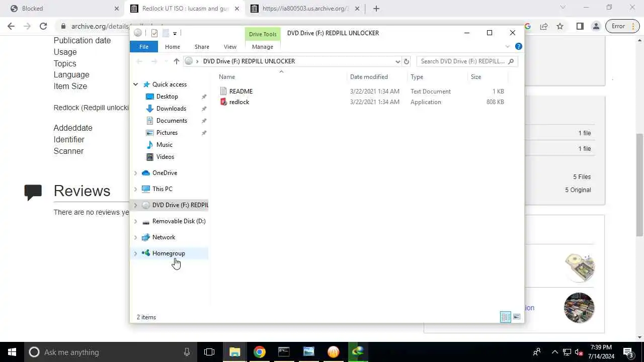Image resolution: width=644 pixels, height=362 pixels.
Task: Refresh the Explorer address bar location
Action: point(407,61)
